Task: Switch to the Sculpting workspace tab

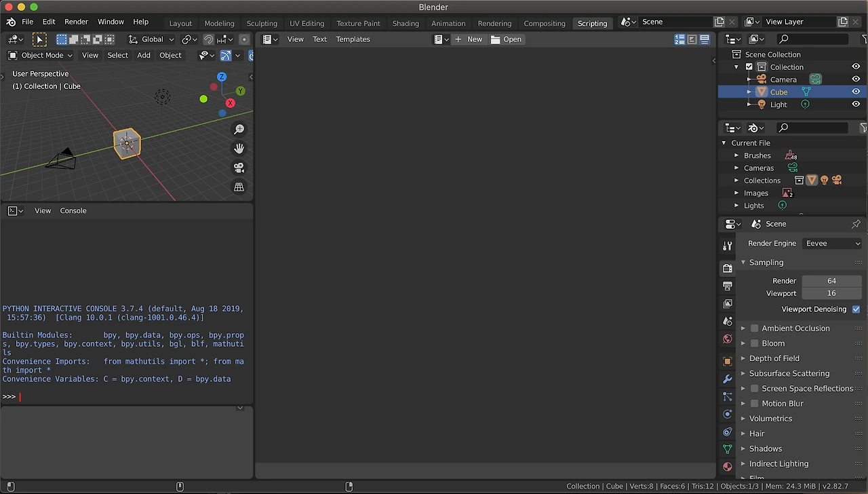Action: (x=262, y=23)
